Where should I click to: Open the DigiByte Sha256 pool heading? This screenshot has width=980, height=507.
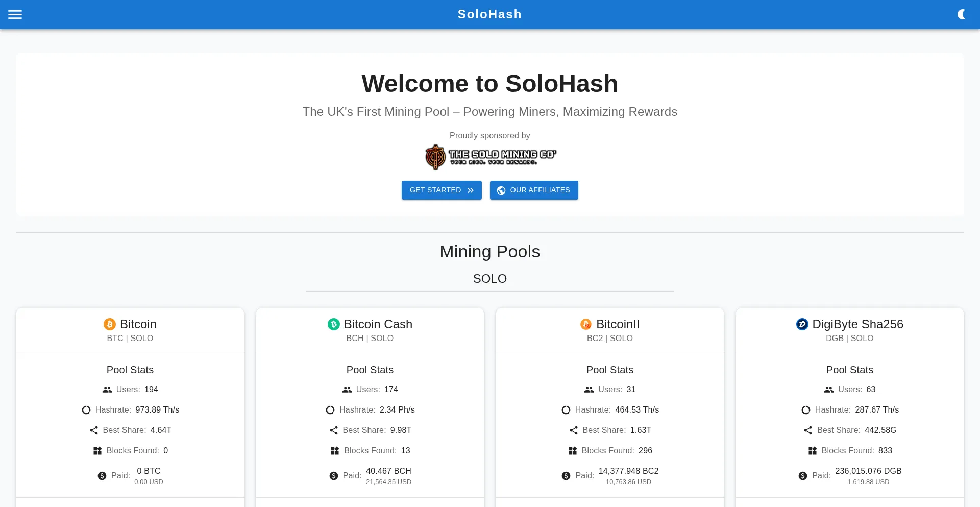857,324
